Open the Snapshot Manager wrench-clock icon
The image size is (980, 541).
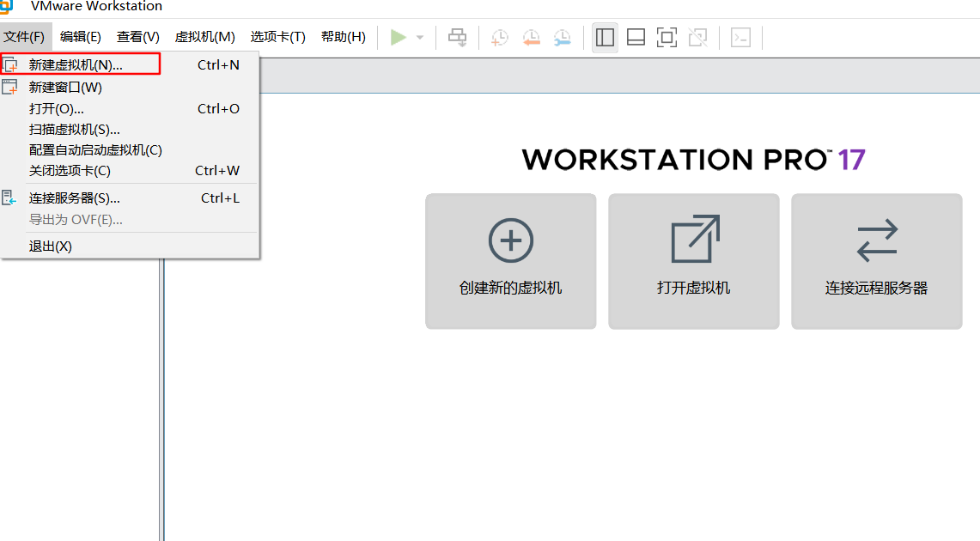pos(563,38)
